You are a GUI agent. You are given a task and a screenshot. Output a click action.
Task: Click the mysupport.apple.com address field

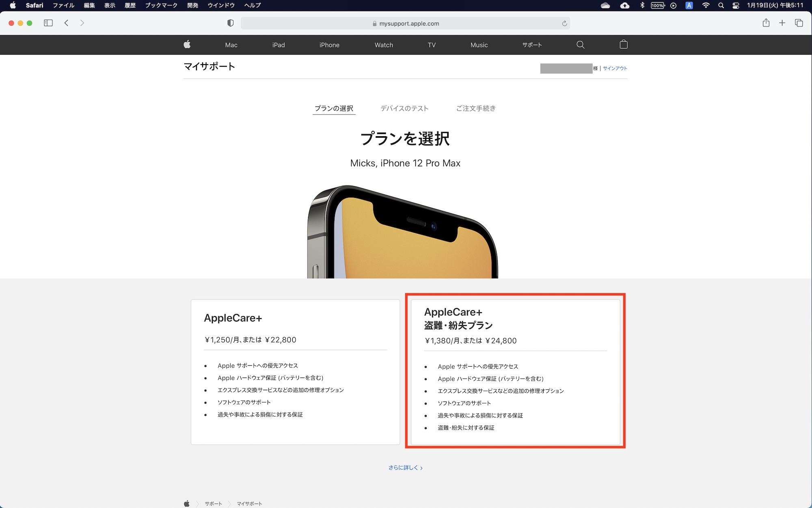tap(405, 24)
